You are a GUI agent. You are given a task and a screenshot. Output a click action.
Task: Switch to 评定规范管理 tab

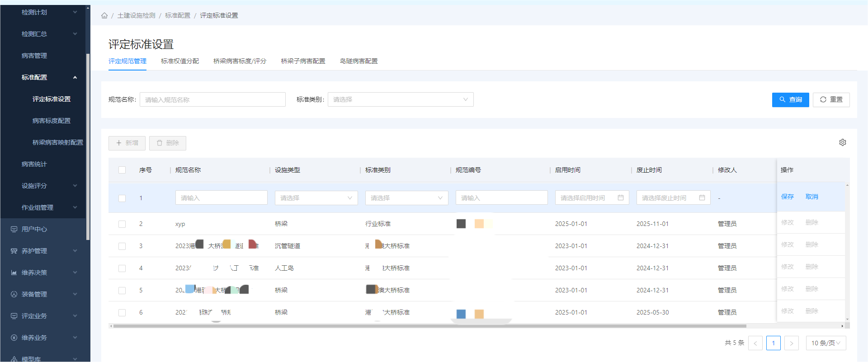(x=127, y=61)
